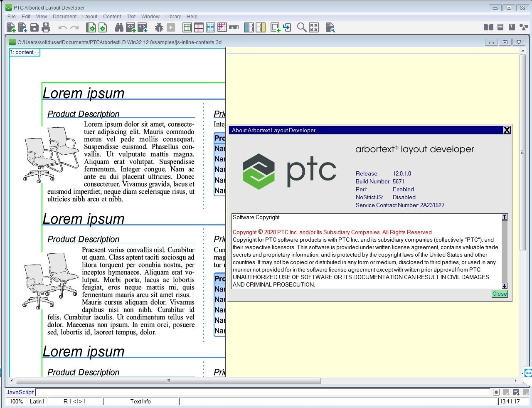Click the binoculars Find icon
Screen dimensions: 532x408
[119, 27]
